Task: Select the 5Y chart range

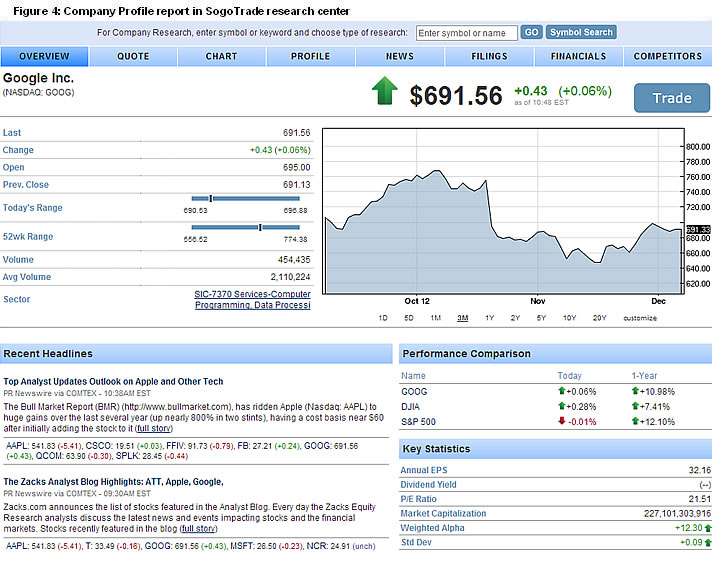Action: pyautogui.click(x=541, y=318)
